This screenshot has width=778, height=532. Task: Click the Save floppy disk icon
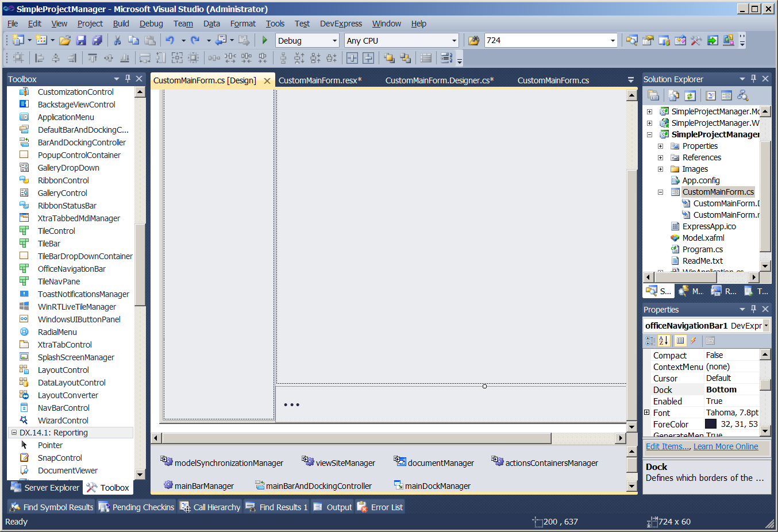click(81, 40)
